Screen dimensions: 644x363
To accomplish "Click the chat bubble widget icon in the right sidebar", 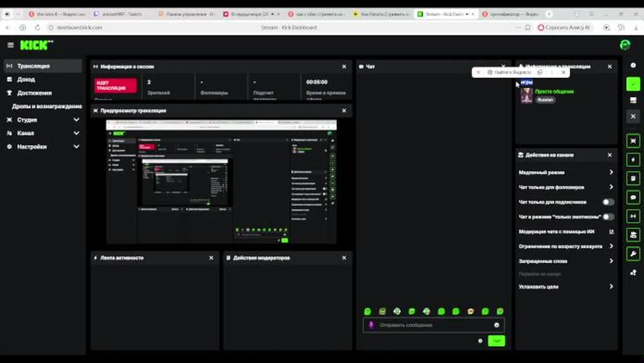I will click(633, 197).
